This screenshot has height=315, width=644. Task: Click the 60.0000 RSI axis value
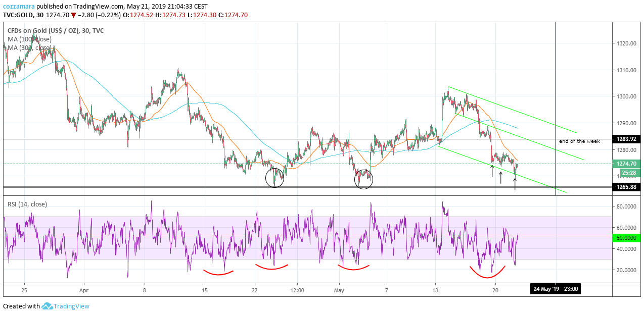pos(627,228)
